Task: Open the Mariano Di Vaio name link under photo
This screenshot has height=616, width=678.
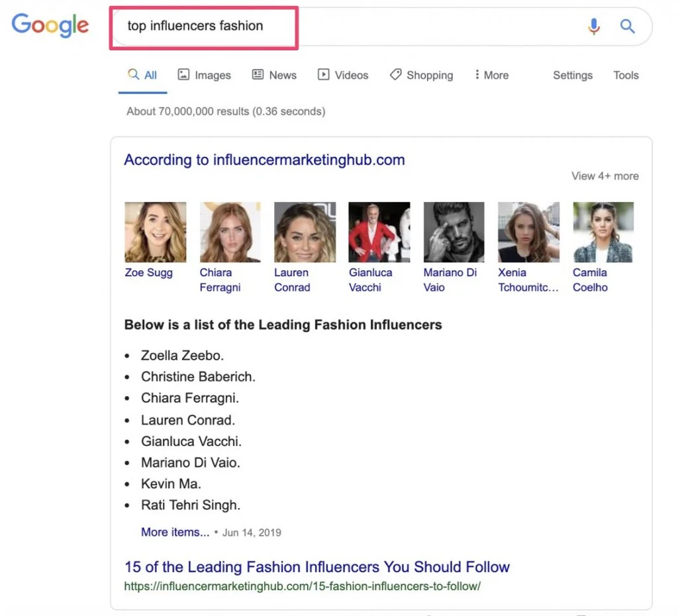Action: click(x=450, y=280)
